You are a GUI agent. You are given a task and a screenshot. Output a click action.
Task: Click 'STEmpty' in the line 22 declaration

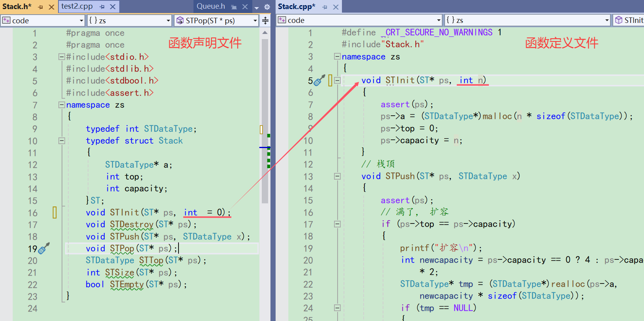tap(127, 284)
